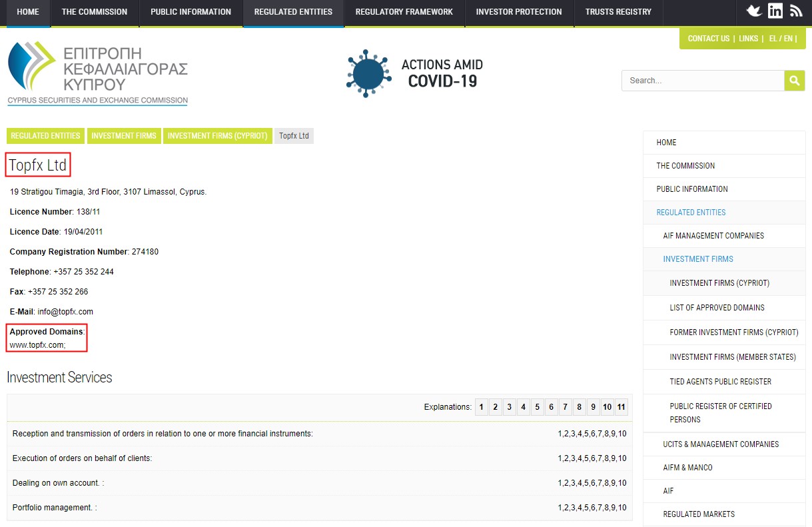Click the Cyprus Securities Commission logo
Screen dimensions: 812x527
(97, 73)
